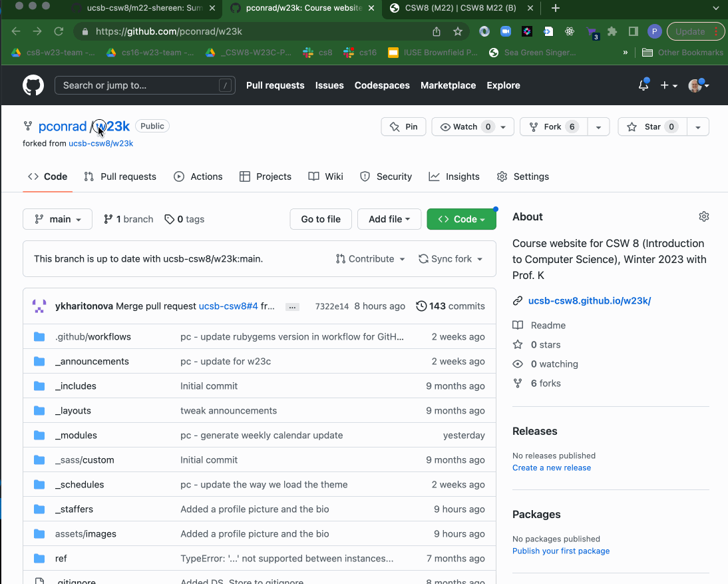
Task: Focus the Search or jump to field
Action: (x=145, y=85)
